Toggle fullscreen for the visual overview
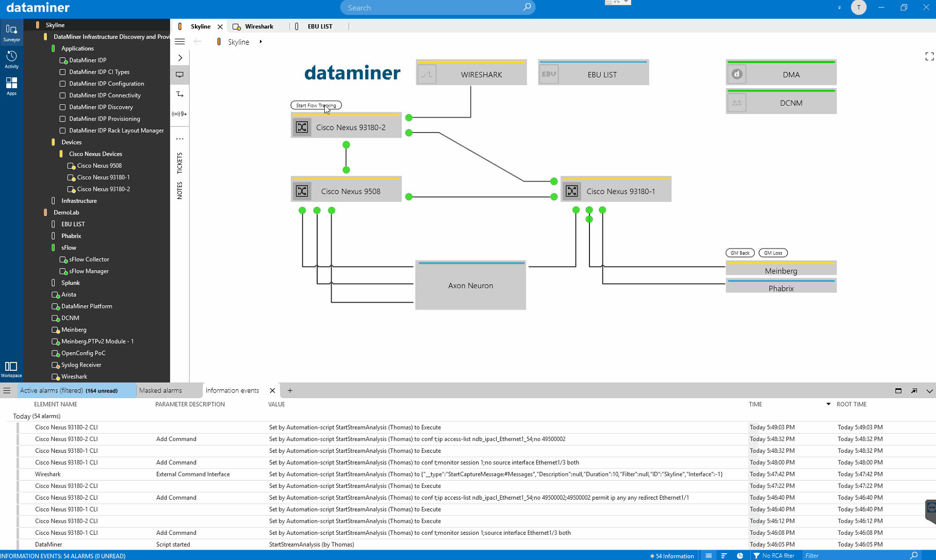The image size is (936, 560). 929,57
